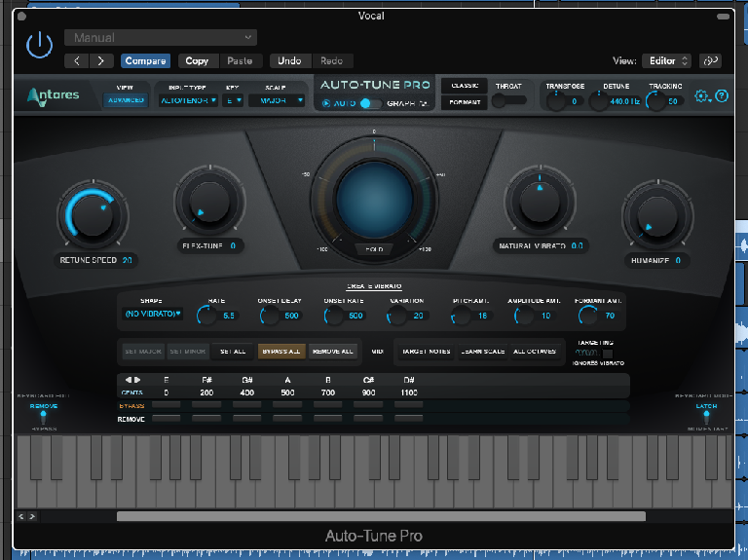Screen dimensions: 748x560
Task: Click the keyboard horizontal scrollbar
Action: (x=381, y=516)
